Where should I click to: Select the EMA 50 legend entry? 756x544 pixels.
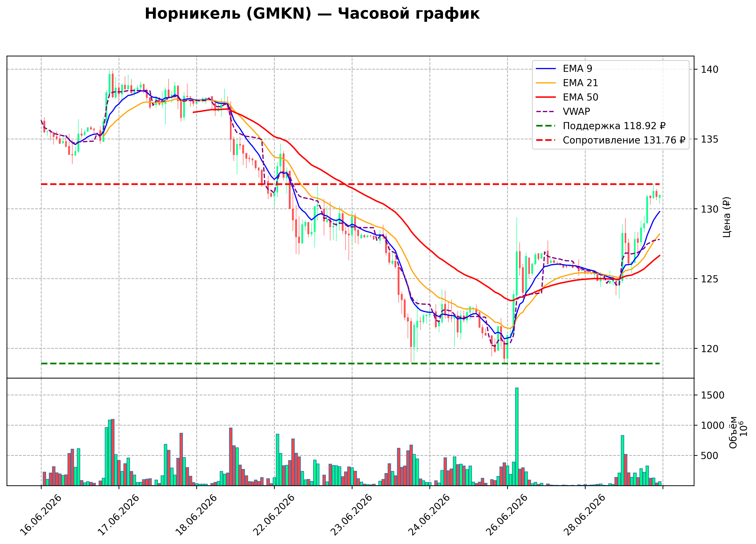coord(567,97)
